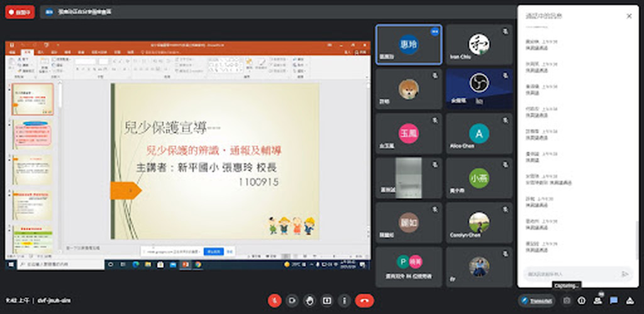
Task: Click the orange arrow shape on slide
Action: [126, 191]
